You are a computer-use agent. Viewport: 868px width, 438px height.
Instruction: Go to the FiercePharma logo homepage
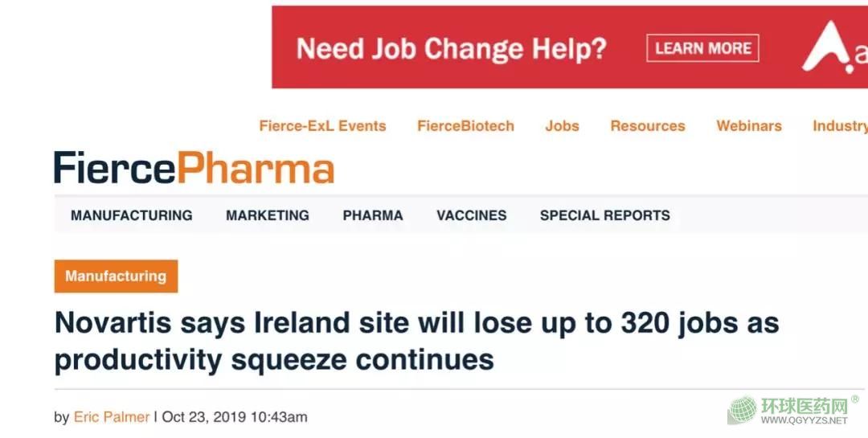click(x=194, y=169)
